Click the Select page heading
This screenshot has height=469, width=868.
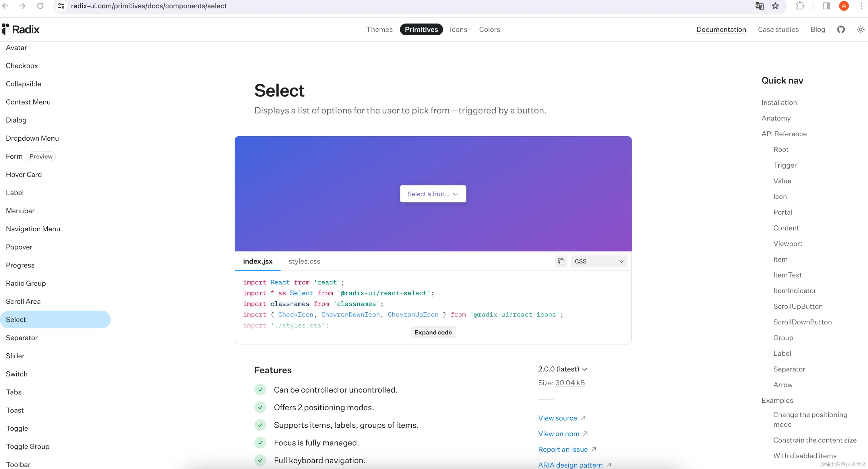pos(279,90)
